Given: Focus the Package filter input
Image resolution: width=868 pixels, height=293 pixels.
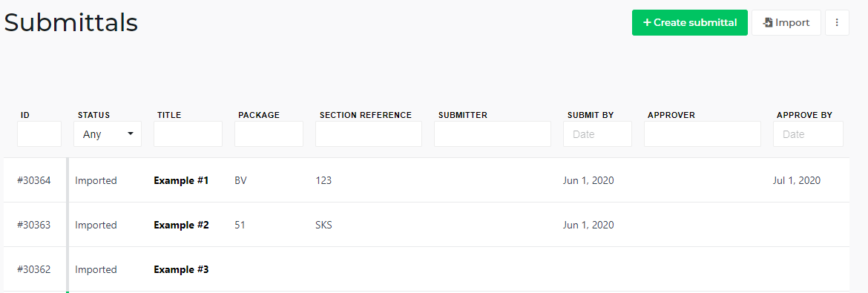Looking at the screenshot, I should [x=269, y=134].
